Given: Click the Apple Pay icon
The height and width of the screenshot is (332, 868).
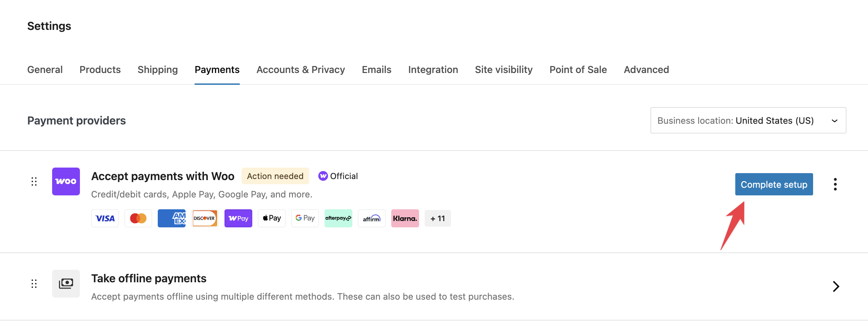Looking at the screenshot, I should point(272,218).
